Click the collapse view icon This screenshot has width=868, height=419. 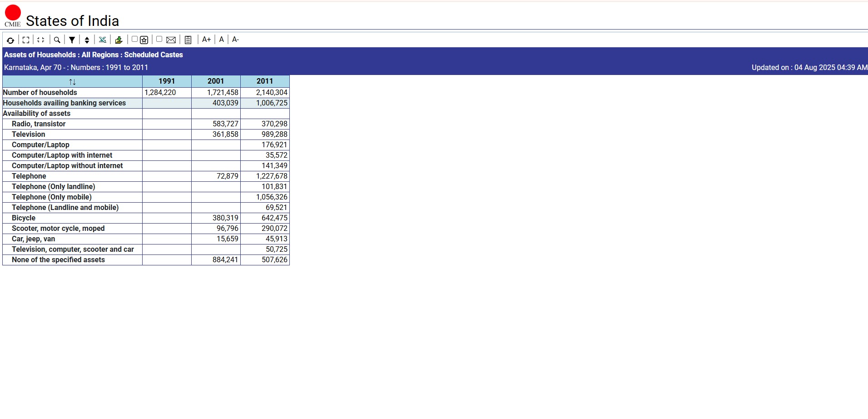41,40
